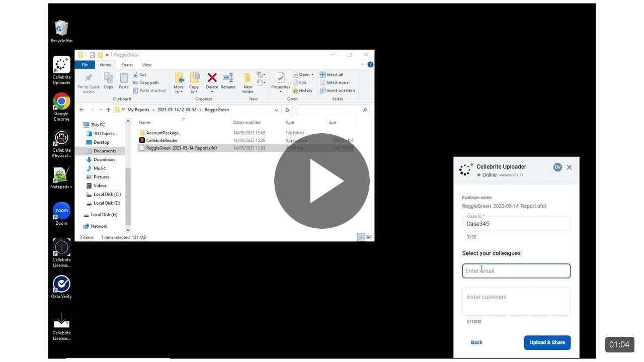Open Explorer help question mark icon
This screenshot has width=644, height=362.
click(370, 65)
